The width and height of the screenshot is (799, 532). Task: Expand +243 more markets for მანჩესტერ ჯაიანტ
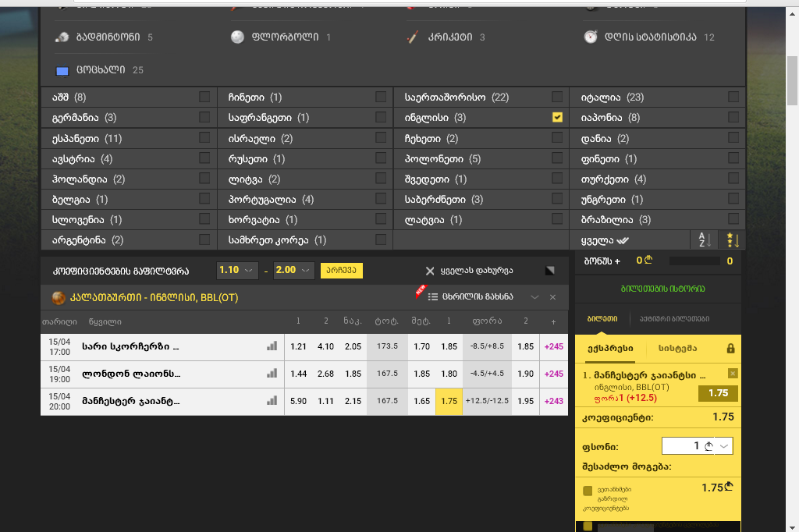click(554, 401)
